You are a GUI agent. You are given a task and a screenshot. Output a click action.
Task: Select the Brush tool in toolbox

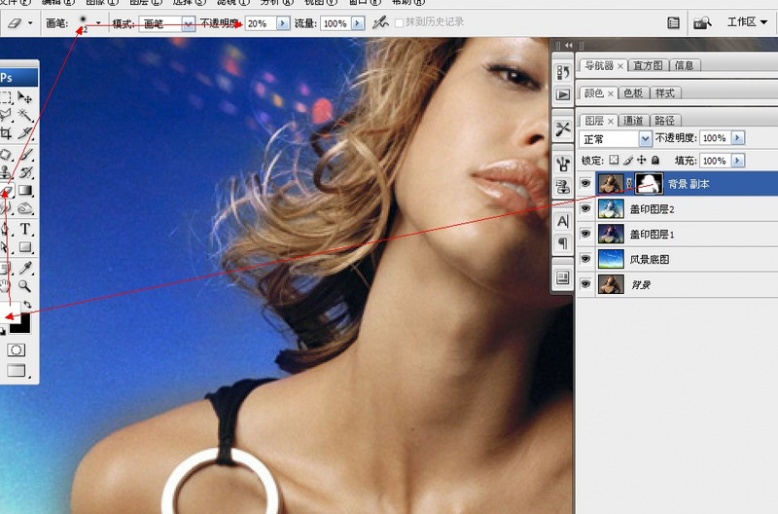tap(26, 155)
